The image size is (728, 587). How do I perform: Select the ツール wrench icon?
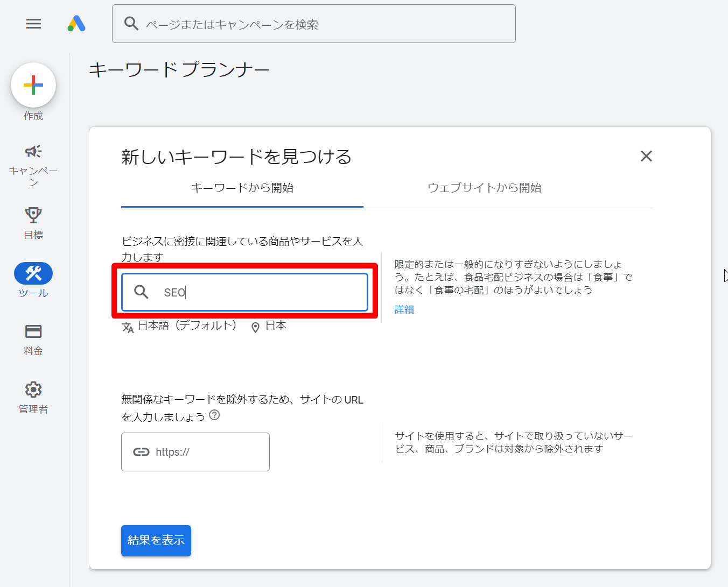(x=33, y=273)
